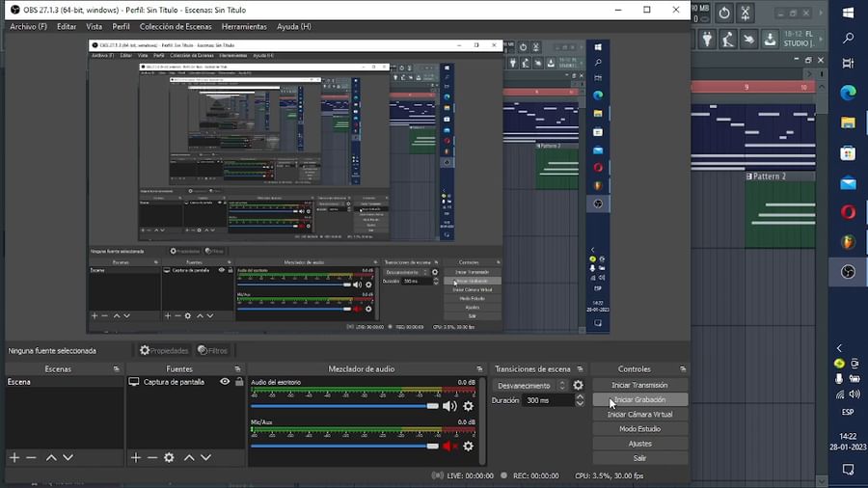Open the Archivo (F) menu
The height and width of the screenshot is (488, 868).
[x=28, y=27]
